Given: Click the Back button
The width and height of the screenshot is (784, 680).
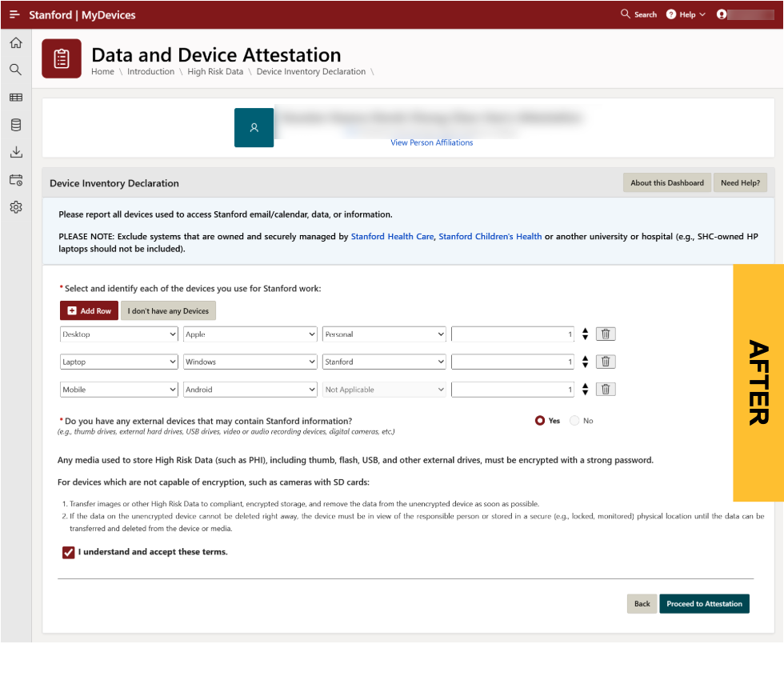Looking at the screenshot, I should 642,603.
